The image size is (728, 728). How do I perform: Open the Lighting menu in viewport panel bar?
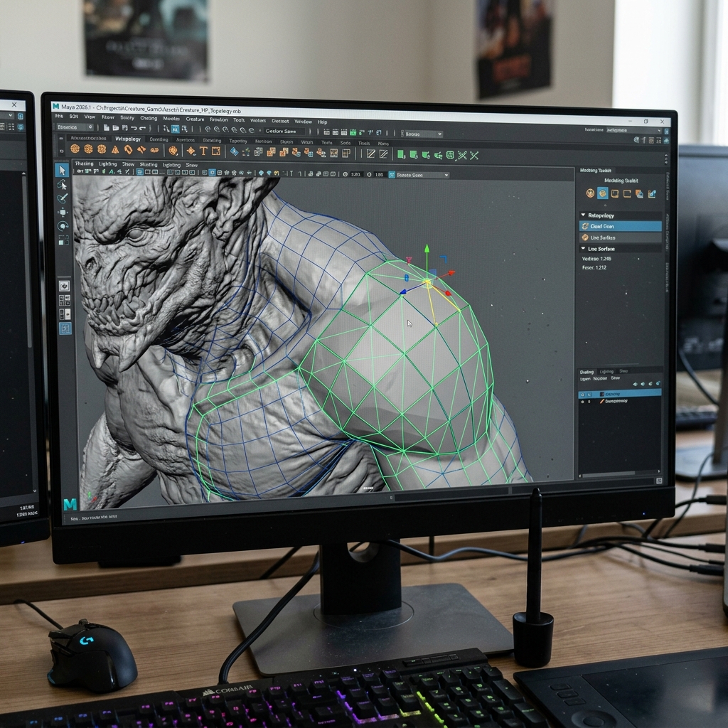(x=108, y=164)
